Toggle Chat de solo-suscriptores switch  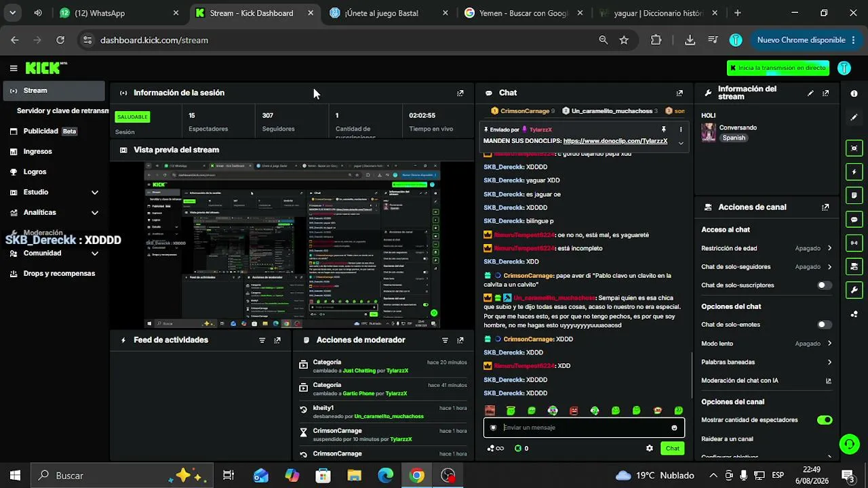pyautogui.click(x=824, y=285)
